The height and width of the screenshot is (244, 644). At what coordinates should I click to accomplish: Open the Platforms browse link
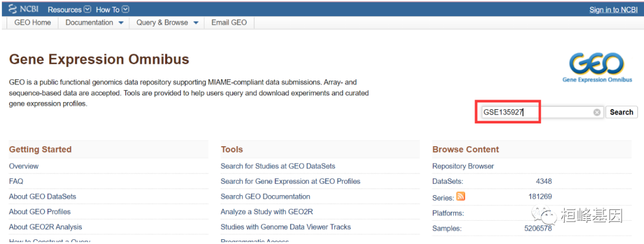click(448, 214)
